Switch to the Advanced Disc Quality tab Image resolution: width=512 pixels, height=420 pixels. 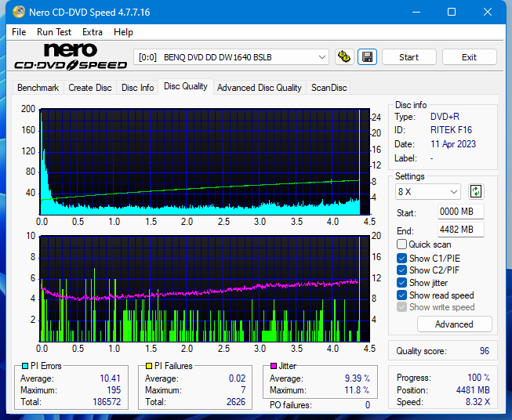pyautogui.click(x=259, y=88)
